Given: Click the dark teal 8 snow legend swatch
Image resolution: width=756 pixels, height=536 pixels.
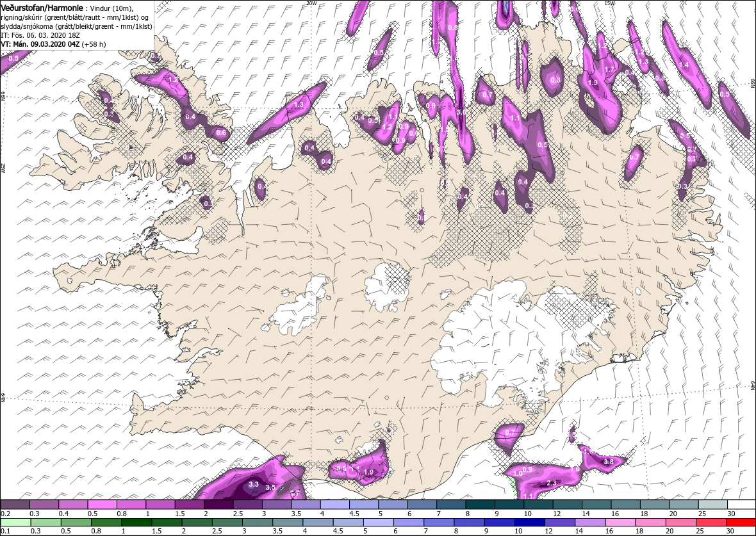Looking at the screenshot, I should (481, 505).
